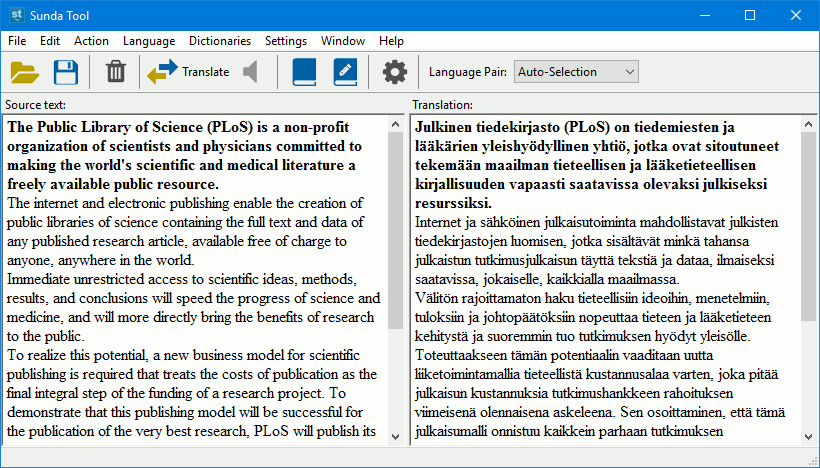Clear text with the trash can icon
Viewport: 820px width, 468px height.
click(116, 72)
